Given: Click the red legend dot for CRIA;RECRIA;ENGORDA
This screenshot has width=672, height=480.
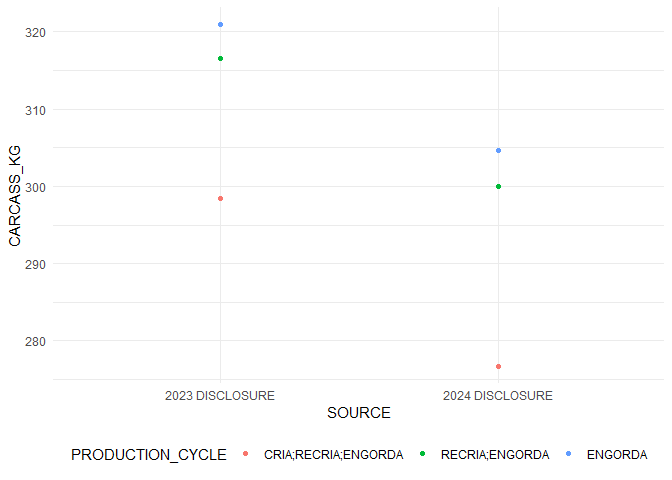Looking at the screenshot, I should click(x=246, y=455).
